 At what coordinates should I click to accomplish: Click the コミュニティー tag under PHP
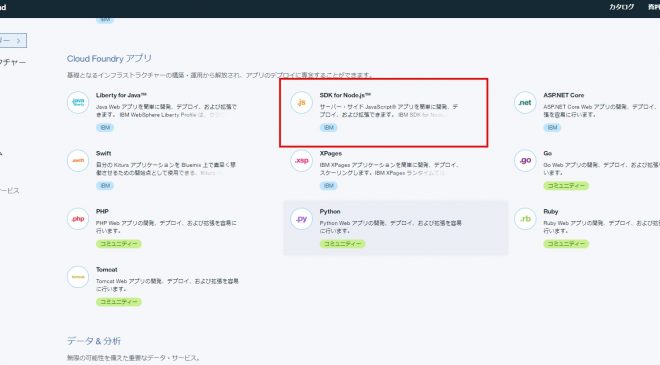pyautogui.click(x=119, y=244)
